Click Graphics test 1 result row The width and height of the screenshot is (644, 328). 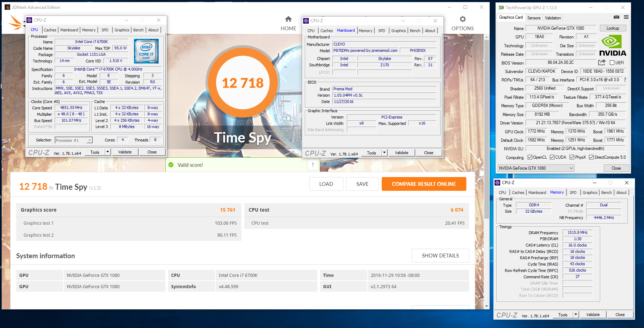click(x=129, y=223)
